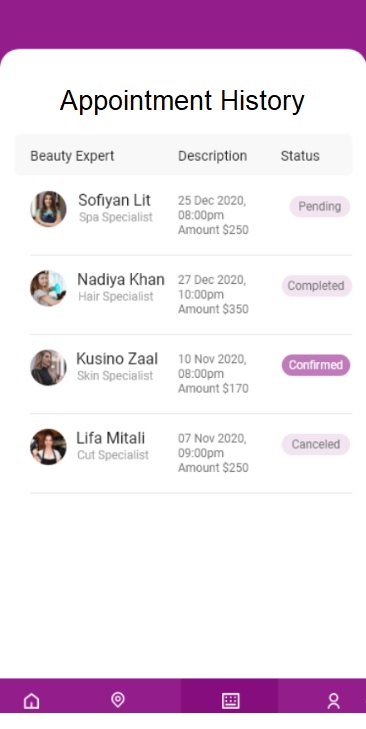Open Nadiya Khan's name link

coord(121,279)
